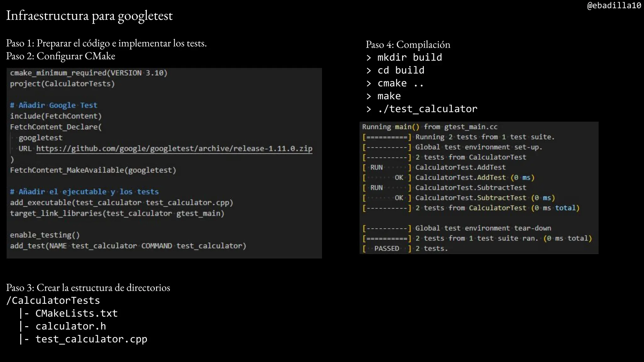Click '# Añadir el ejecutable y los tests' comment
The height and width of the screenshot is (362, 644).
(x=84, y=192)
